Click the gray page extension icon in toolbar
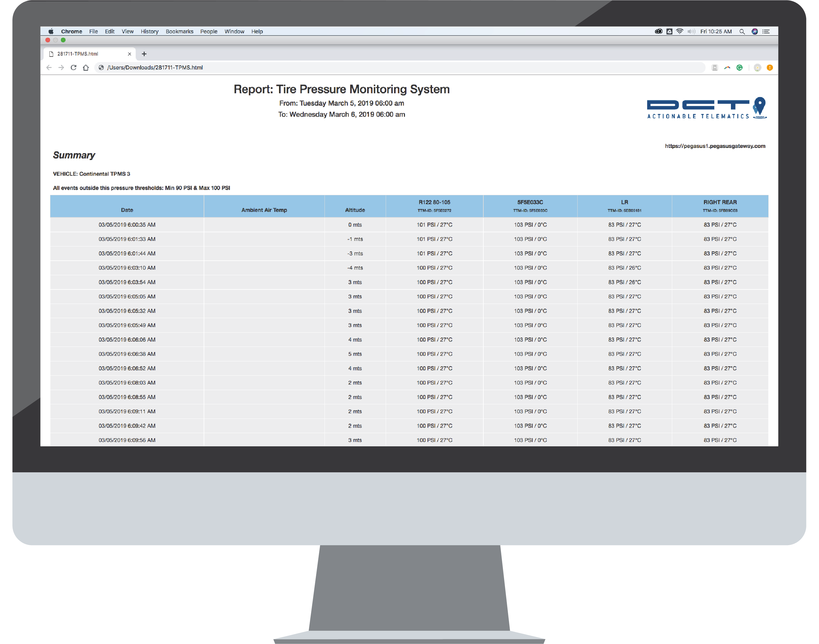819x644 pixels. 715,68
